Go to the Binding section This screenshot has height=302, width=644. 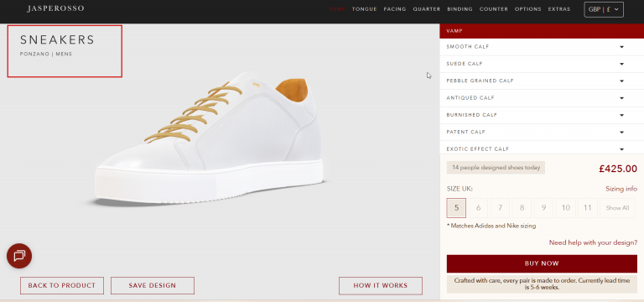(460, 9)
